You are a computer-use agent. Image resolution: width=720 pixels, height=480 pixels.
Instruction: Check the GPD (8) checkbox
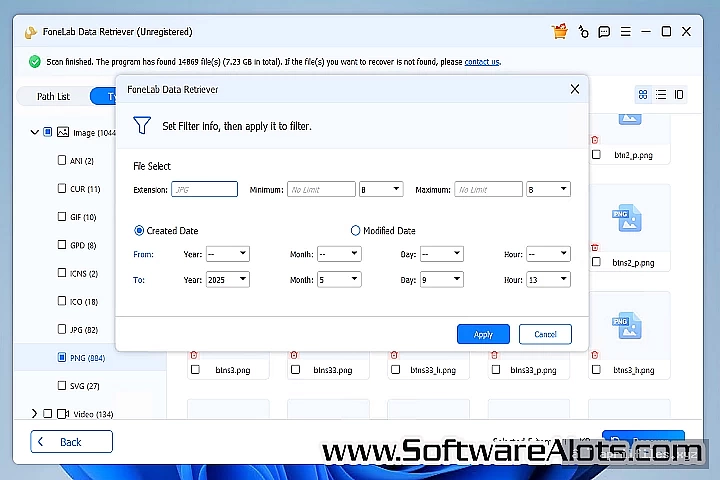62,244
